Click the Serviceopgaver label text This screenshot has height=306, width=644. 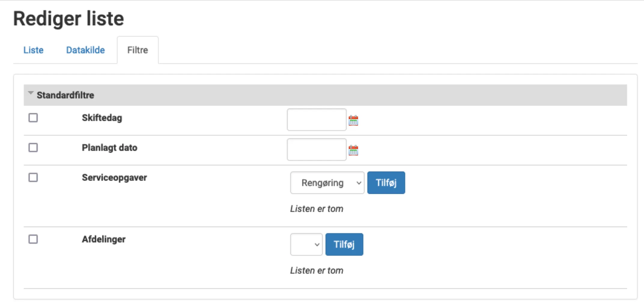tap(114, 178)
